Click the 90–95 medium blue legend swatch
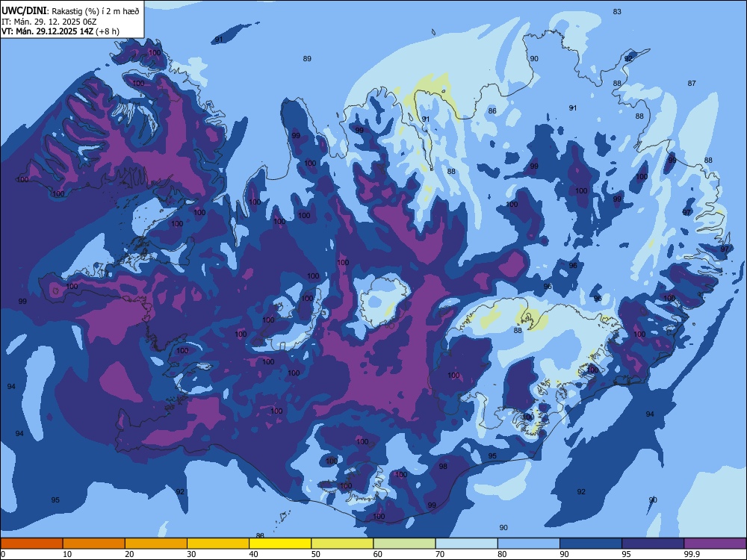 [x=591, y=544]
